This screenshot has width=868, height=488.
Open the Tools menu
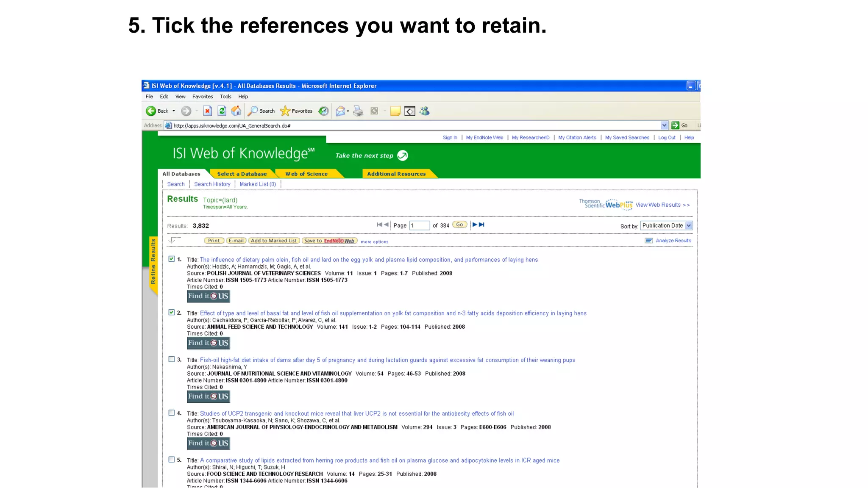point(225,97)
